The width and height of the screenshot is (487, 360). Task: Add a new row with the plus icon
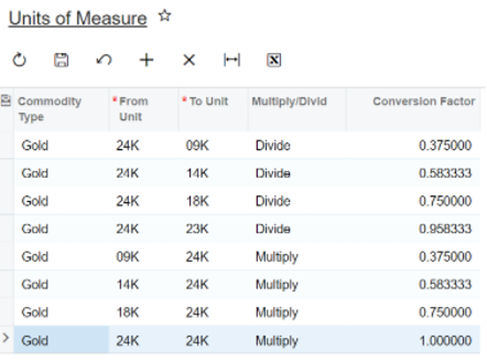[x=146, y=60]
